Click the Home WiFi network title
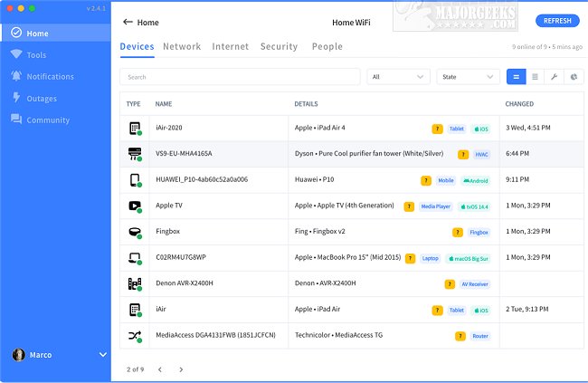This screenshot has width=588, height=383. pos(351,23)
